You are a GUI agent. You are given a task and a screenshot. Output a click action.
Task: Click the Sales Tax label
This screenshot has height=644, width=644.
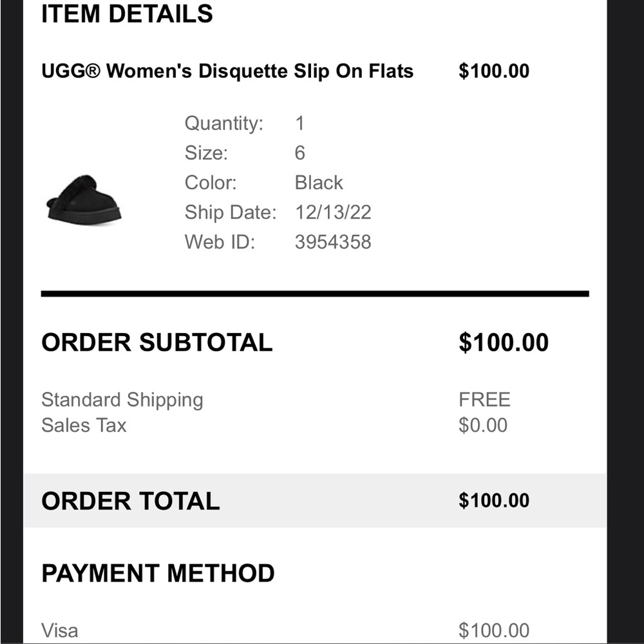coord(84,425)
